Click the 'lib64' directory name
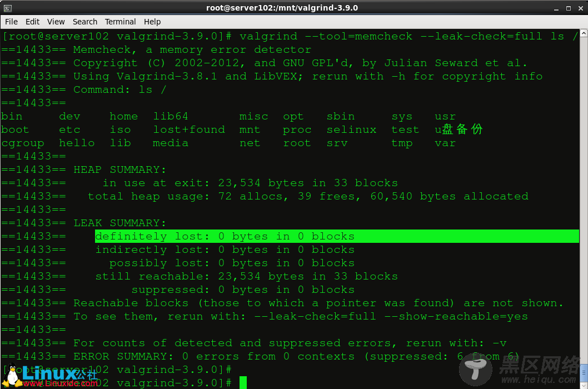Screen dimensions: 588x389 coord(171,116)
